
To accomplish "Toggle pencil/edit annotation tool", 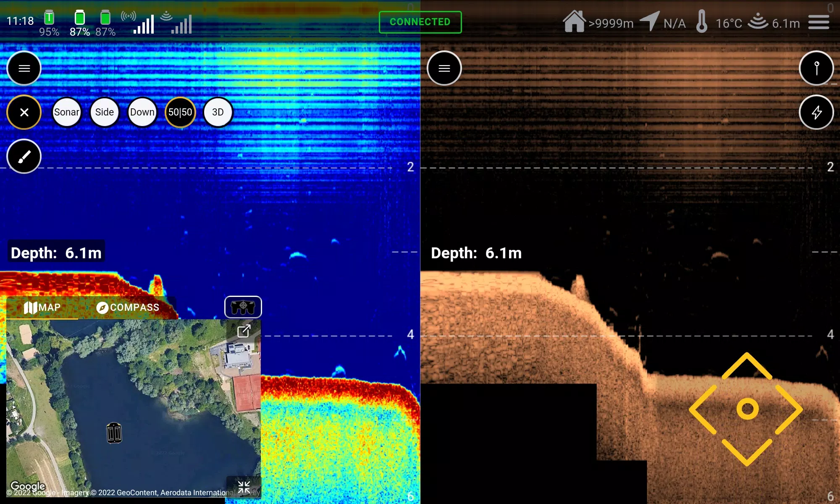I will pos(24,157).
